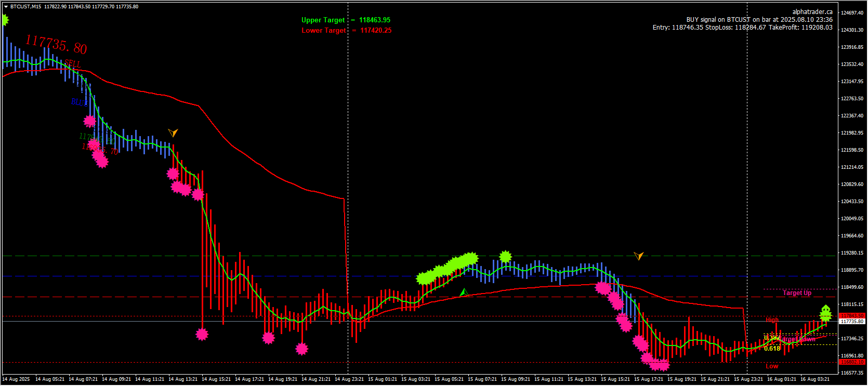Select the orange arrow marker near 14 Aug 13:21
Image resolution: width=868 pixels, height=386 pixels.
click(x=173, y=132)
